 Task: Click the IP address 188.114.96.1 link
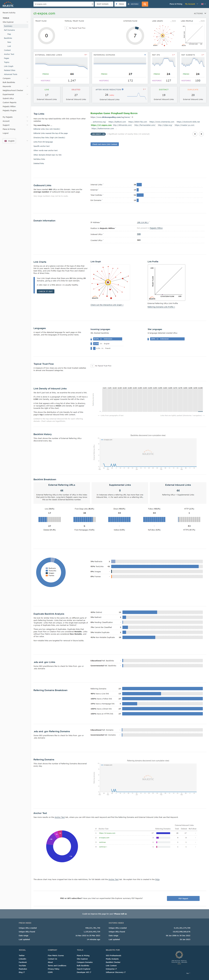click(x=143, y=223)
